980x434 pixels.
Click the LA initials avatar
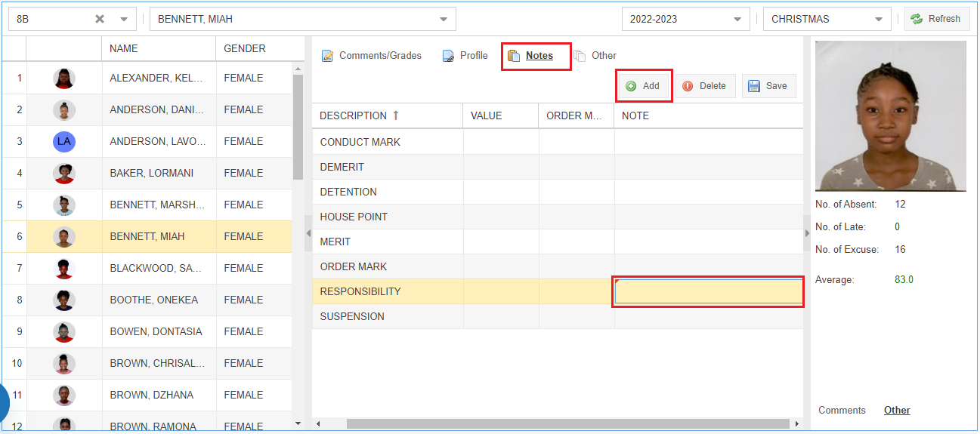64,142
